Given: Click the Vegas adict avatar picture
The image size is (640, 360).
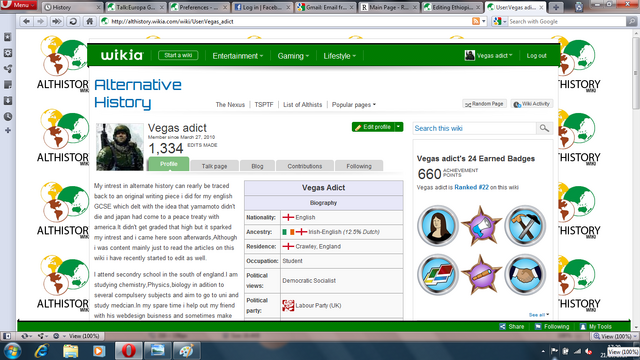Looking at the screenshot, I should 120,147.
